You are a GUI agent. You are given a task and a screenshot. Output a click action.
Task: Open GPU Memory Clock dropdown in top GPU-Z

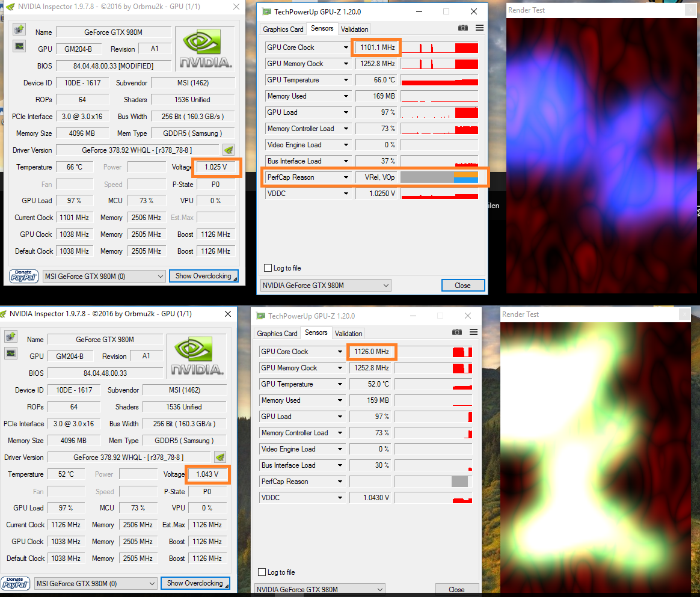(346, 64)
